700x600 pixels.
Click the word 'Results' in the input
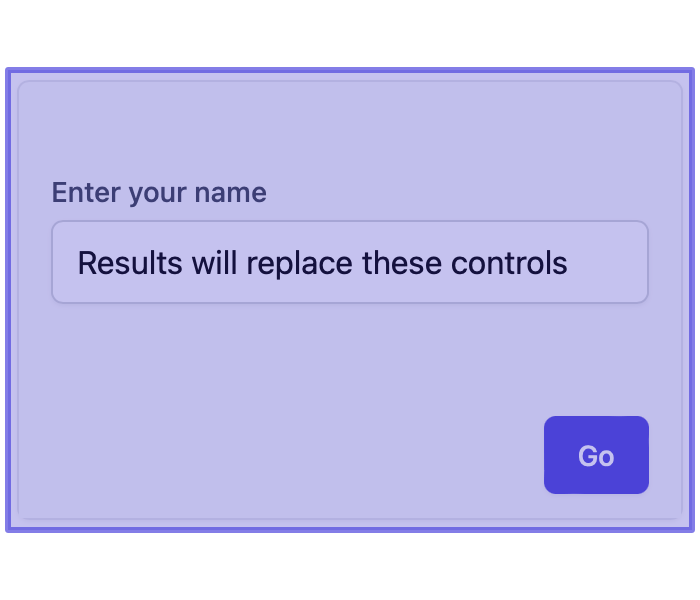tap(130, 263)
